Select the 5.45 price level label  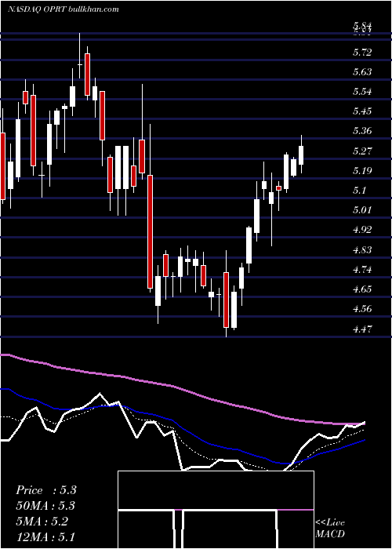362,111
